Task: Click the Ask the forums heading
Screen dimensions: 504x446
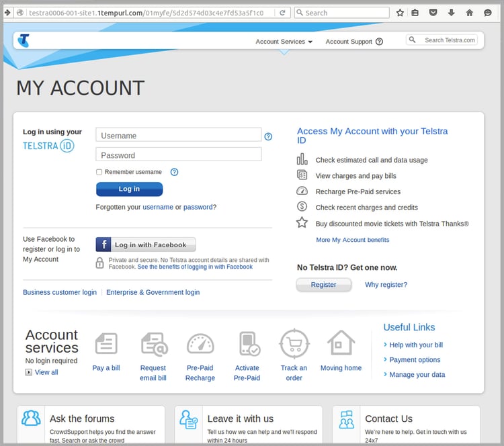Action: coord(82,418)
